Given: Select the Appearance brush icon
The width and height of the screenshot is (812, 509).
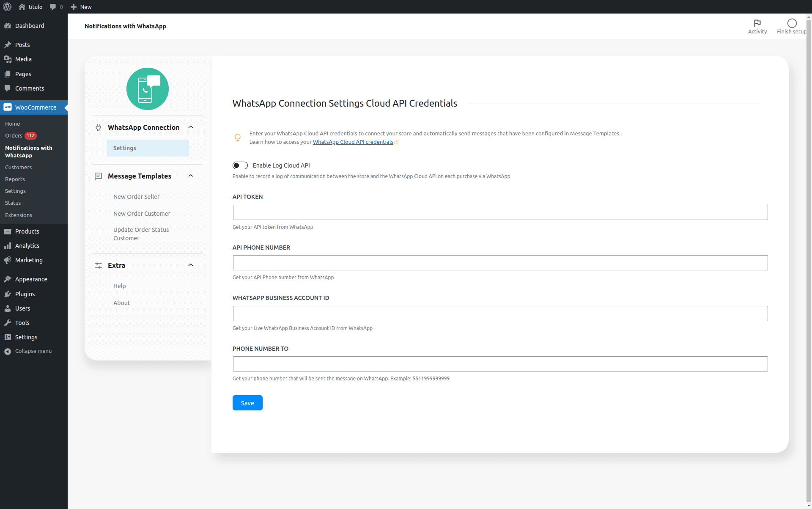Looking at the screenshot, I should pyautogui.click(x=8, y=279).
